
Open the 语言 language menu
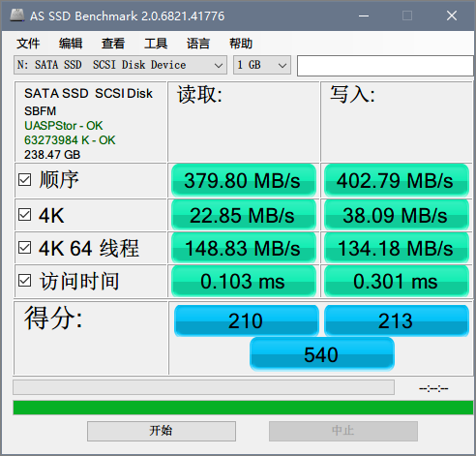click(198, 44)
